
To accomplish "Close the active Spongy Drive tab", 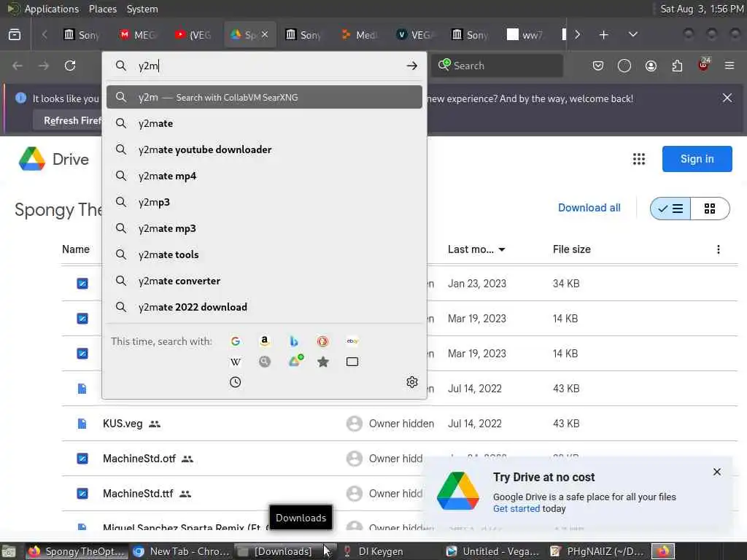I will click(265, 34).
